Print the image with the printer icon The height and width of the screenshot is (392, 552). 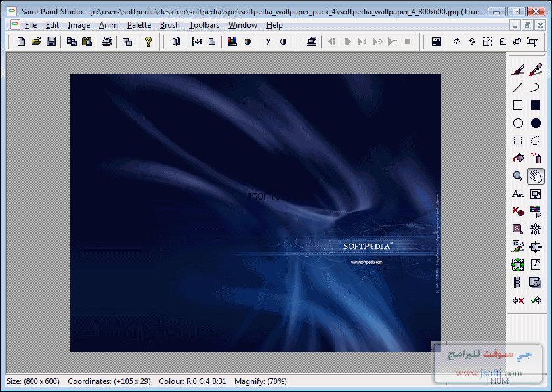click(107, 41)
